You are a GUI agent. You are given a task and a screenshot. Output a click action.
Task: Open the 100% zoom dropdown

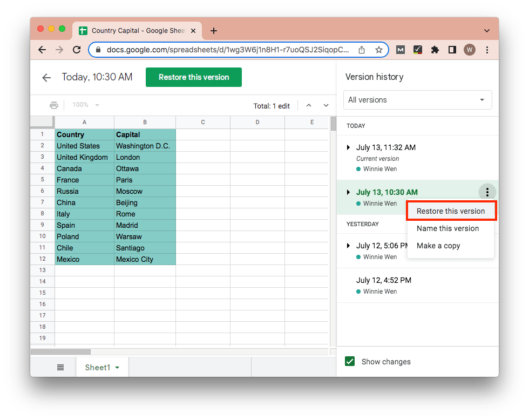[x=86, y=105]
